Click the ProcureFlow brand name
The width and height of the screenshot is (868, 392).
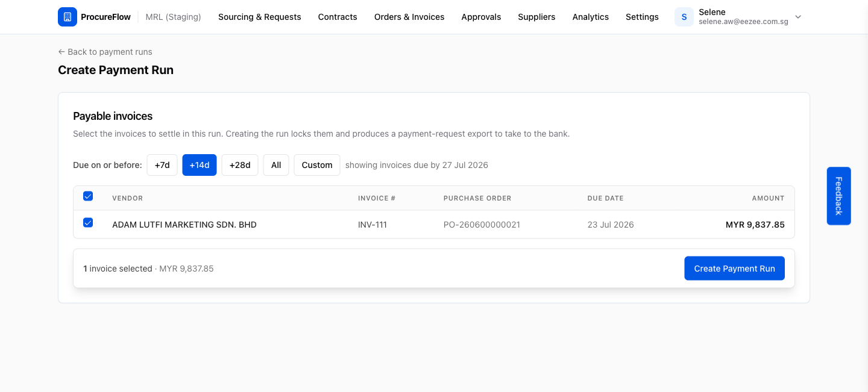[x=105, y=17]
